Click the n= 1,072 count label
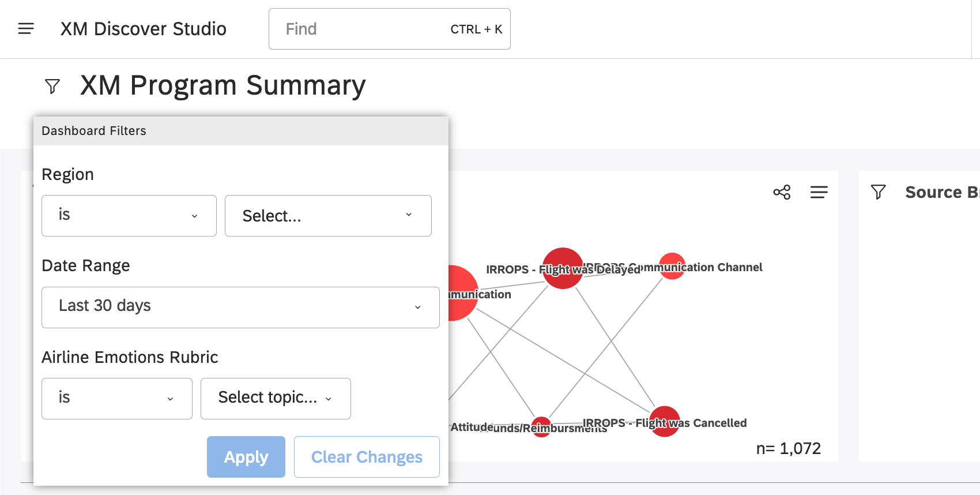This screenshot has width=980, height=495. click(x=789, y=448)
